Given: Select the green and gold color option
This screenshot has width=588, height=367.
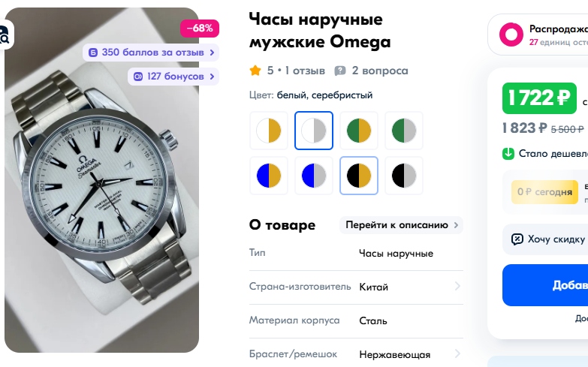Looking at the screenshot, I should point(359,131).
